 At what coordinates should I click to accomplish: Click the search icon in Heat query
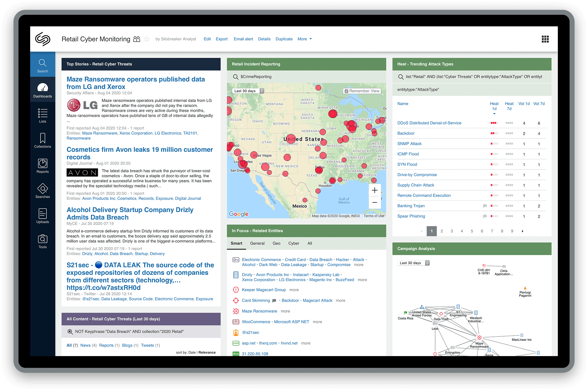(x=401, y=77)
